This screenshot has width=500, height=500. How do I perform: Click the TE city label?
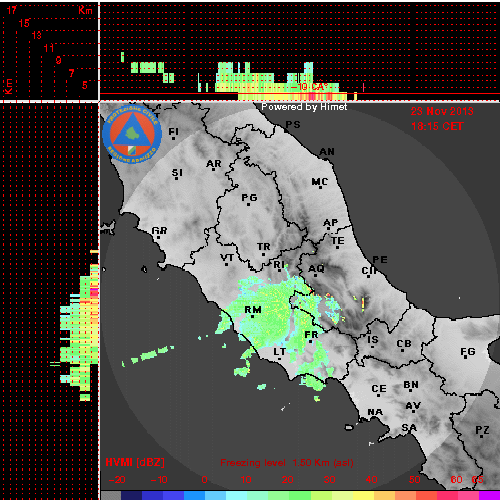(x=338, y=241)
